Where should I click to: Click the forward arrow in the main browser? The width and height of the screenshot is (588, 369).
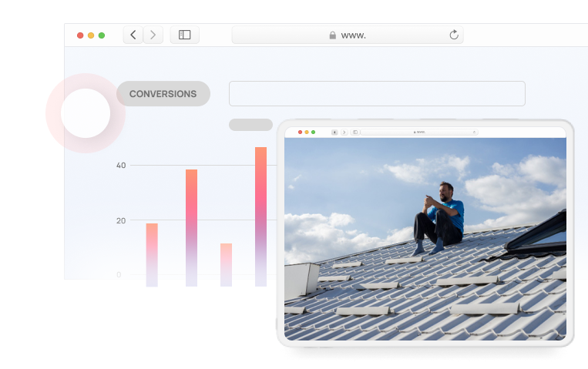point(153,35)
